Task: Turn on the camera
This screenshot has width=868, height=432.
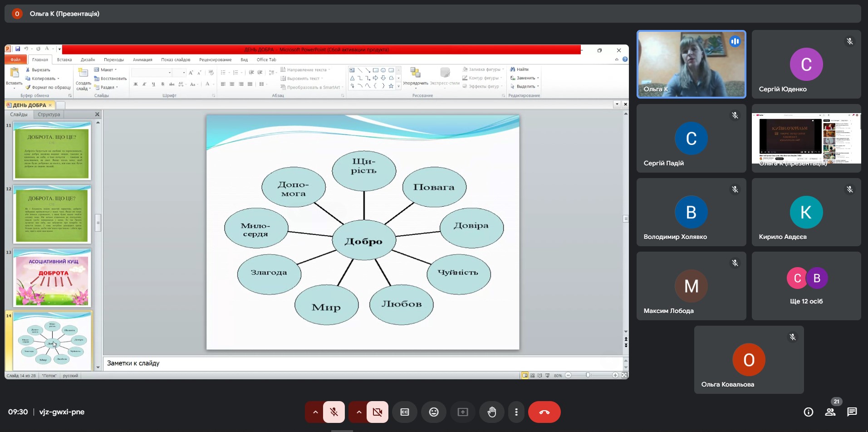Action: tap(377, 412)
